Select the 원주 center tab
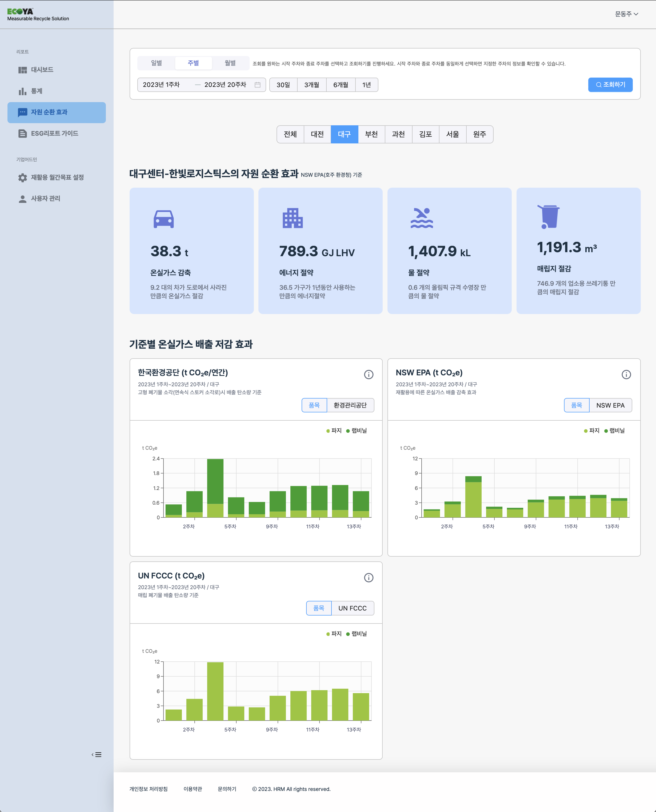Image resolution: width=656 pixels, height=812 pixels. tap(479, 134)
